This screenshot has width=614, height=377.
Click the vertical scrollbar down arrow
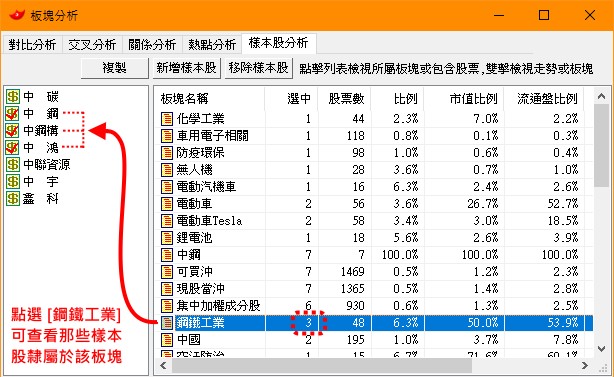point(601,348)
